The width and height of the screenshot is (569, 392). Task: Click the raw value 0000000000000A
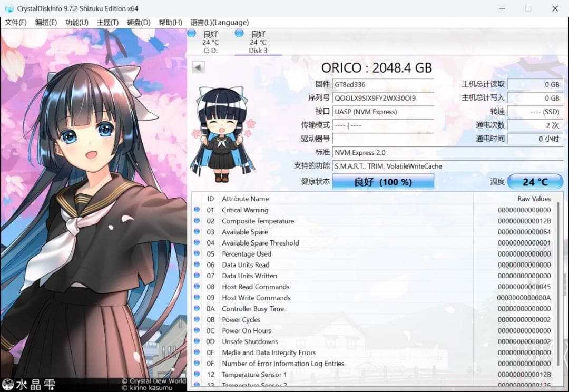524,298
